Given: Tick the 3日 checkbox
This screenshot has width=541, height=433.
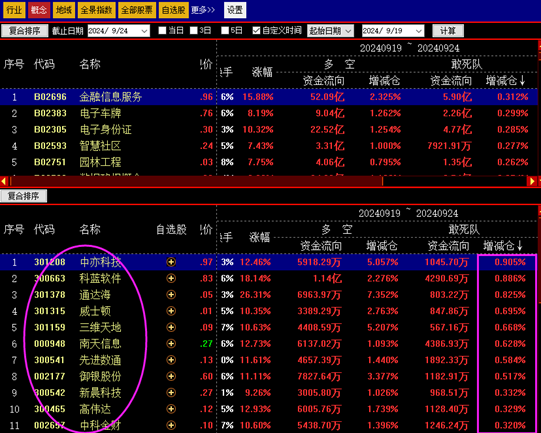Looking at the screenshot, I should click(194, 31).
